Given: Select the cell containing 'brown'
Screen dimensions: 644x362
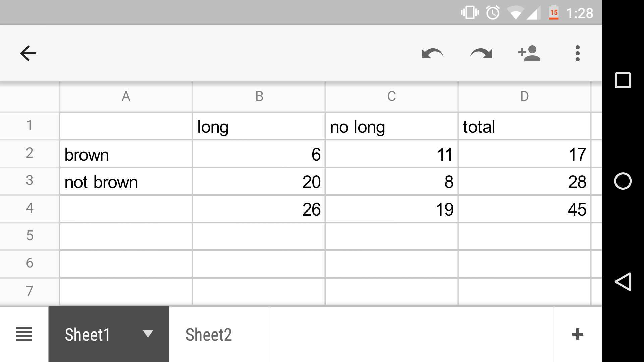Looking at the screenshot, I should (x=126, y=154).
